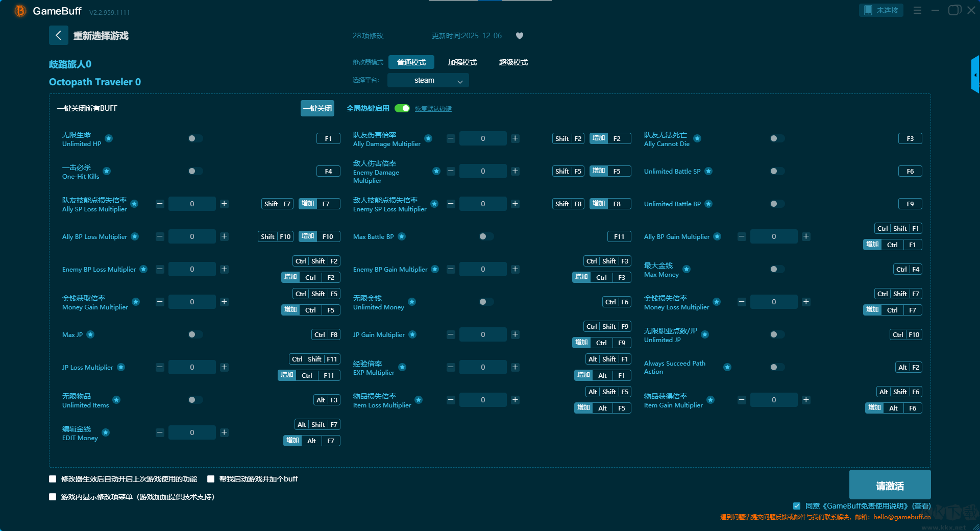Viewport: 980px width, 531px height.
Task: Click the star icon beside Unlimited HP
Action: tap(109, 138)
